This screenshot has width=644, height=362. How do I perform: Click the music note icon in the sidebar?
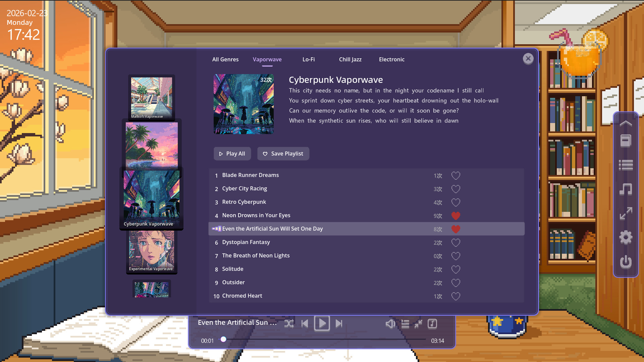626,189
